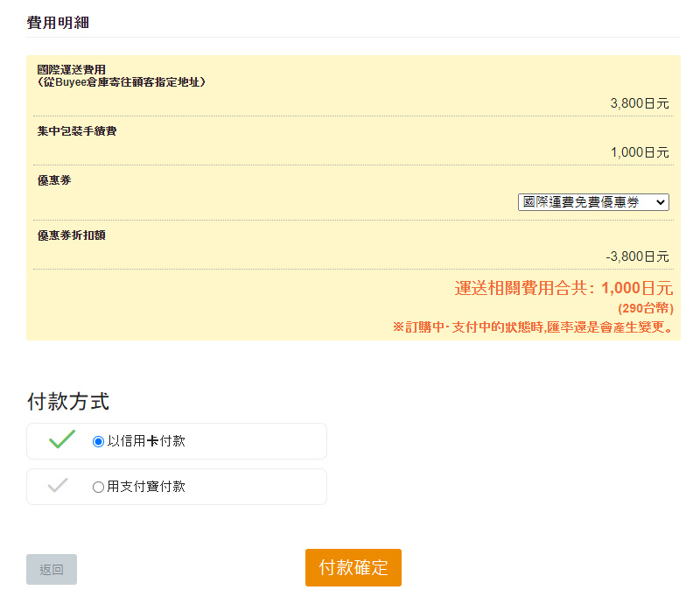Open the 國際運費免費優惠券 coupon dropdown
This screenshot has height=611, width=700.
[x=593, y=202]
